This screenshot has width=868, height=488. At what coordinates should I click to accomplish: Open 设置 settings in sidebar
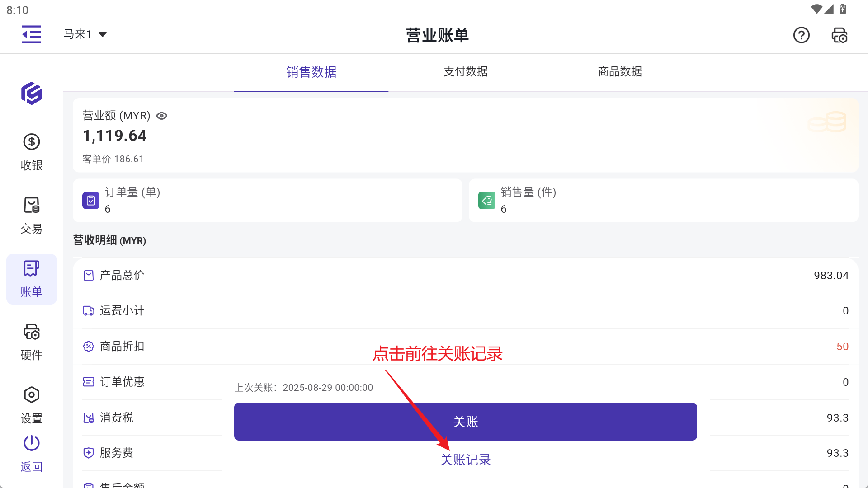click(32, 405)
